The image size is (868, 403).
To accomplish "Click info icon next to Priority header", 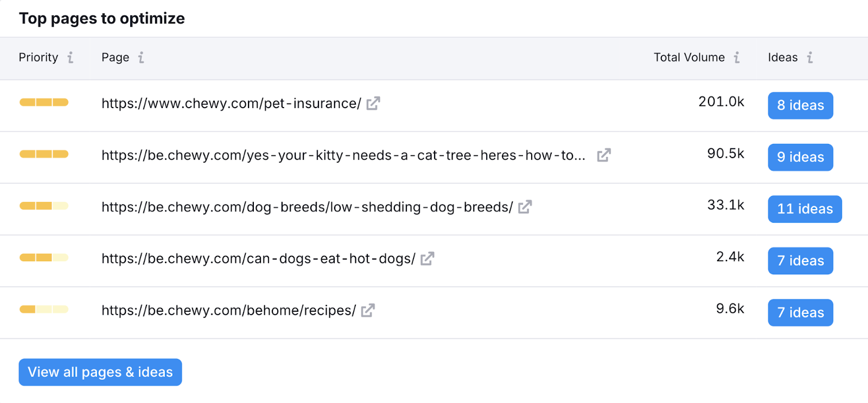I will coord(71,58).
